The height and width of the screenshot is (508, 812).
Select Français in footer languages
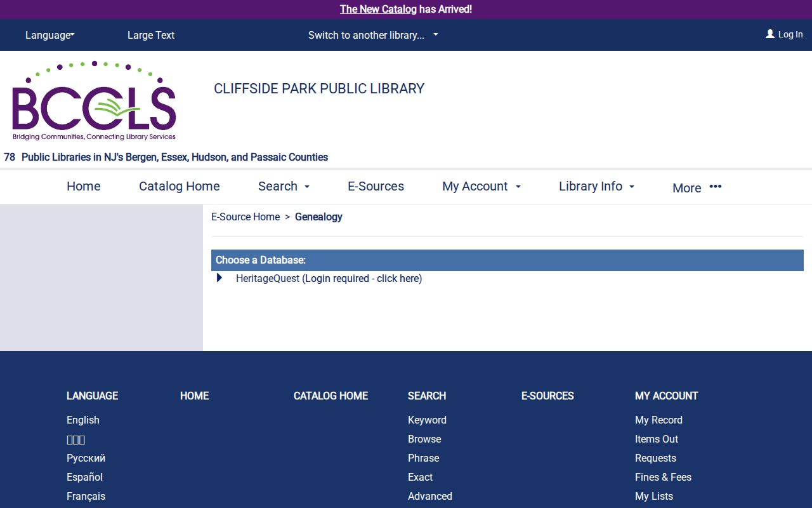(x=86, y=496)
